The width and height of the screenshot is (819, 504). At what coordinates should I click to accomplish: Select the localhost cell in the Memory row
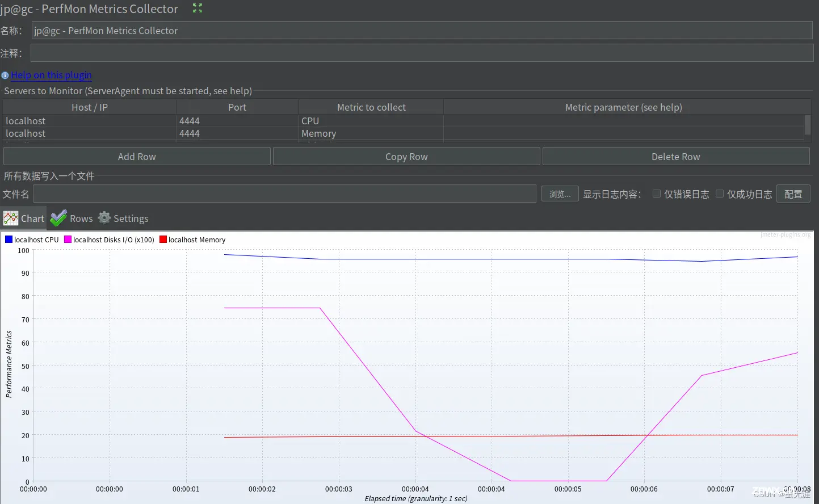pos(90,133)
